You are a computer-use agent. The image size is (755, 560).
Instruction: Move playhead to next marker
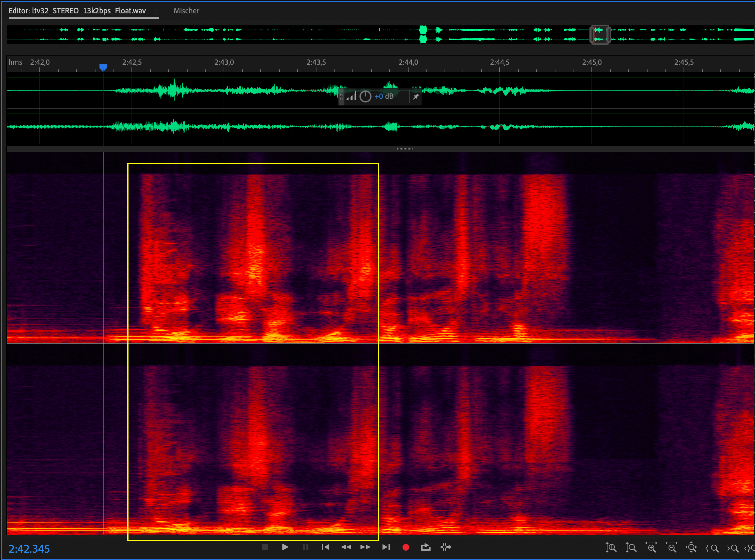386,547
